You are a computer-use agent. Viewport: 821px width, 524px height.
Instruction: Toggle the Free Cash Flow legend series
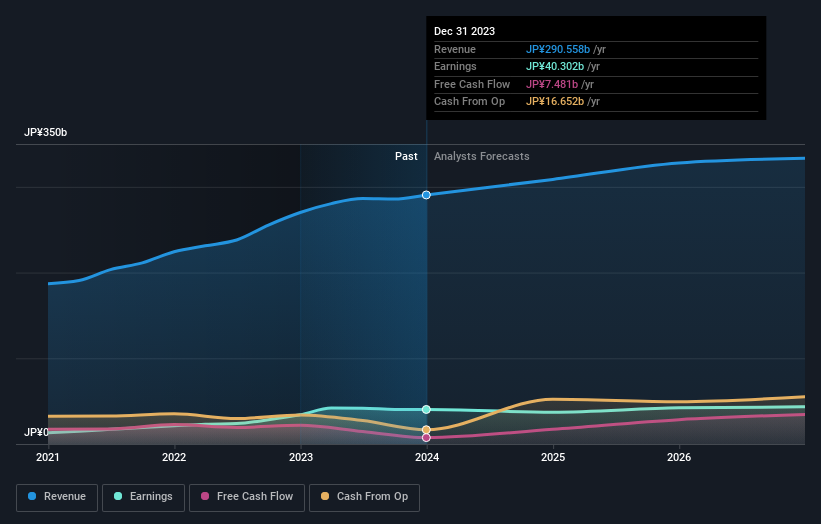click(x=247, y=497)
